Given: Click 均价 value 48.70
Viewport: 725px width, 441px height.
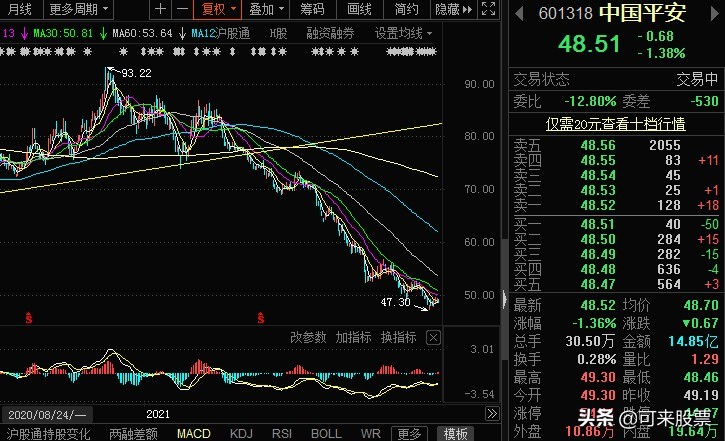Looking at the screenshot, I should (701, 305).
